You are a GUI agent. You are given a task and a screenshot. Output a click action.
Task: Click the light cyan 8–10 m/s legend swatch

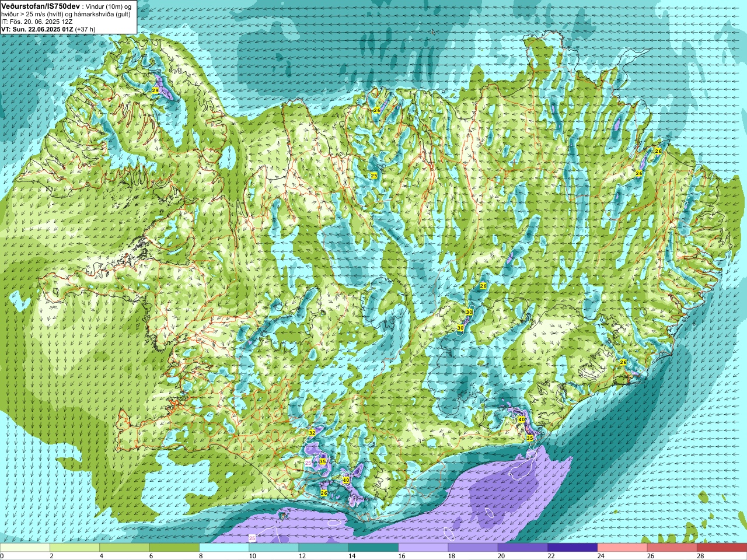tap(224, 548)
